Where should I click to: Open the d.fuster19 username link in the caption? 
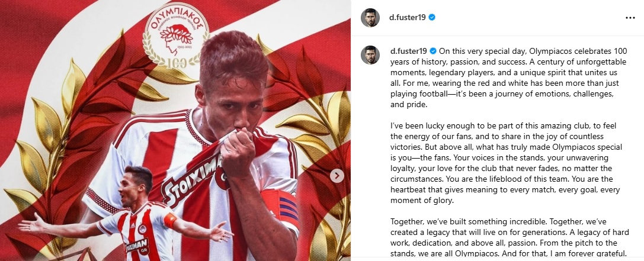click(409, 51)
